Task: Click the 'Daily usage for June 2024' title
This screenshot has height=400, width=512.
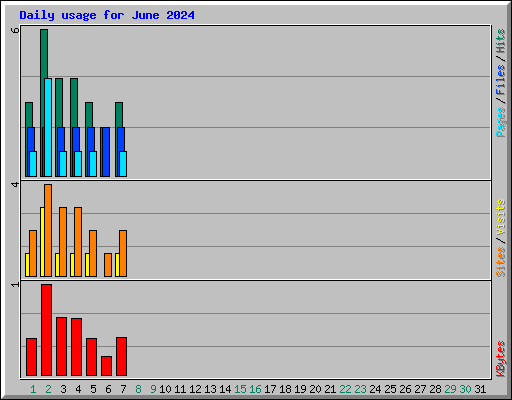Action: tap(107, 15)
